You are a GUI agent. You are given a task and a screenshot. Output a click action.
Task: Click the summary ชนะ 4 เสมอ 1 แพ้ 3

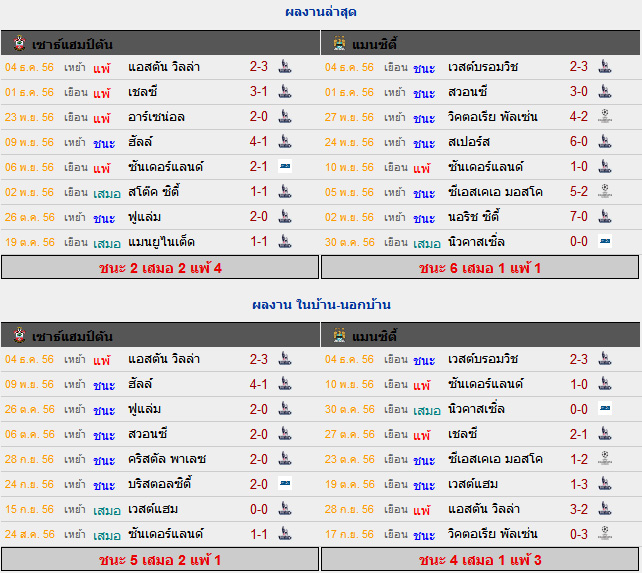click(480, 559)
